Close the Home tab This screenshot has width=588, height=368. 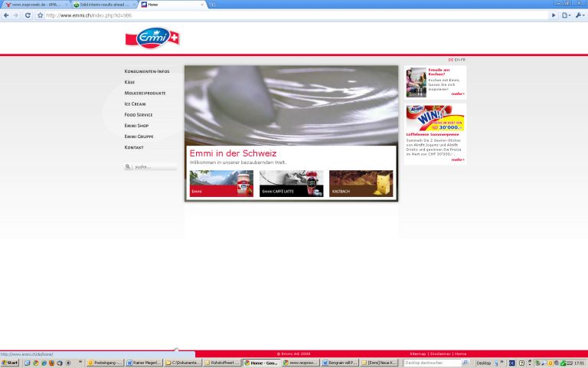coord(202,5)
